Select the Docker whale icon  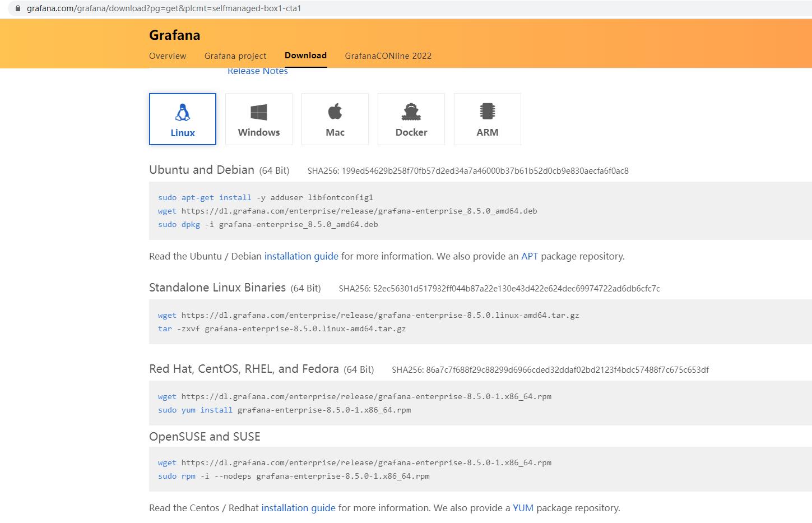[x=411, y=112]
